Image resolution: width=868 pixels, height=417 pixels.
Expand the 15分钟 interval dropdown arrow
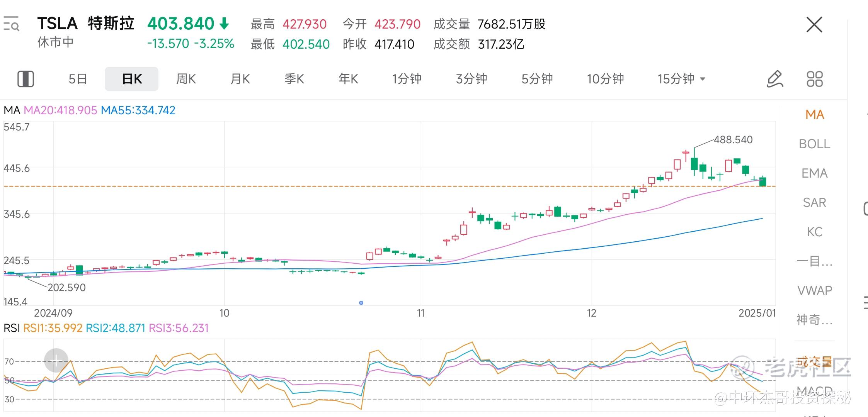[703, 79]
